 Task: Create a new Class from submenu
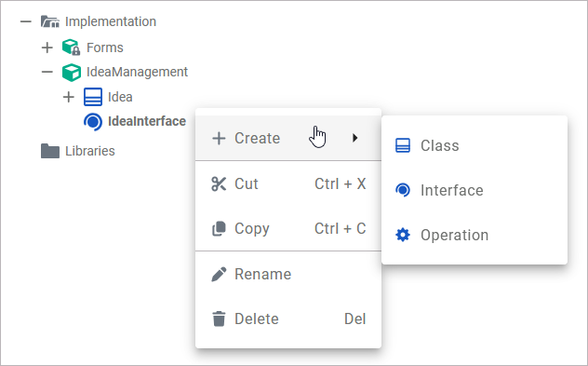click(474, 145)
